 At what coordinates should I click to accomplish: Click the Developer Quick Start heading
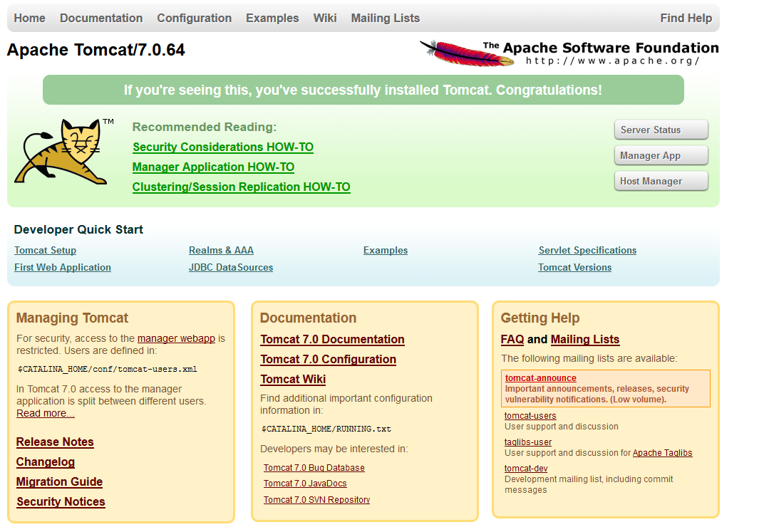pos(78,230)
